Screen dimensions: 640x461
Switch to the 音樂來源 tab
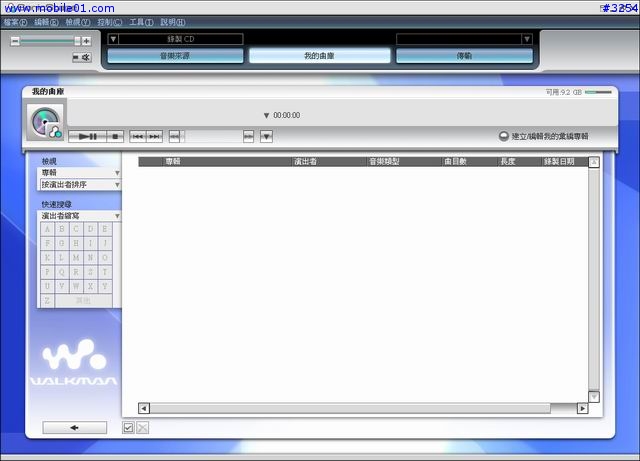(x=175, y=56)
